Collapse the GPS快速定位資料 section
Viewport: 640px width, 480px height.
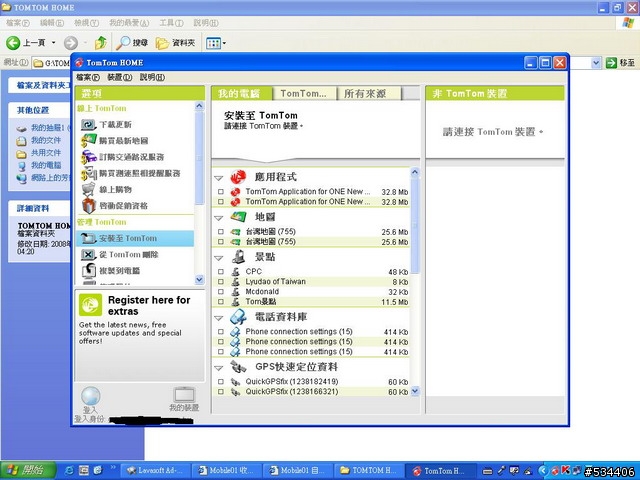(x=219, y=368)
